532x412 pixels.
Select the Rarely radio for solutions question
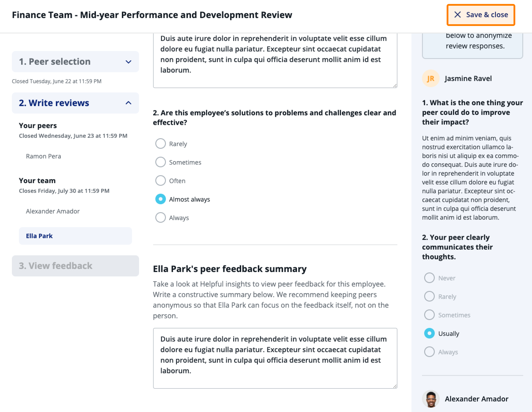161,143
